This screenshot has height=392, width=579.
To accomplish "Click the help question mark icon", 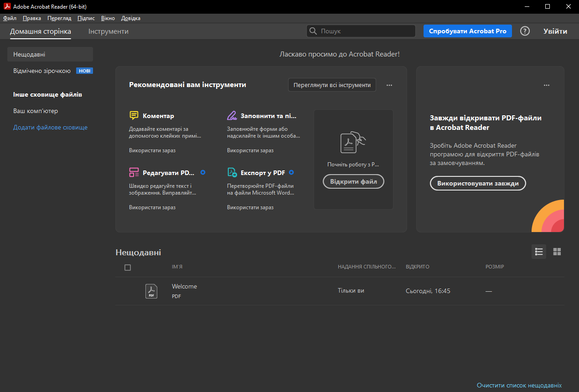I will pyautogui.click(x=525, y=31).
